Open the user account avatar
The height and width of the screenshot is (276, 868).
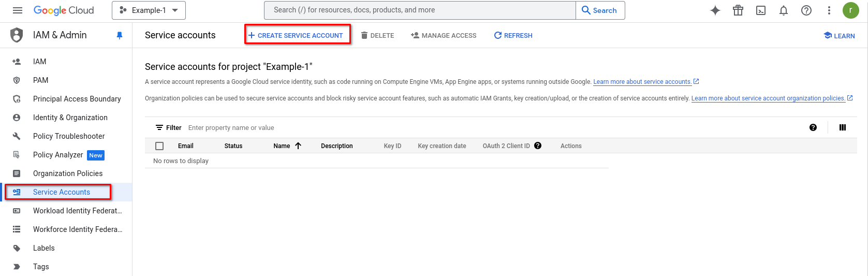pos(850,10)
